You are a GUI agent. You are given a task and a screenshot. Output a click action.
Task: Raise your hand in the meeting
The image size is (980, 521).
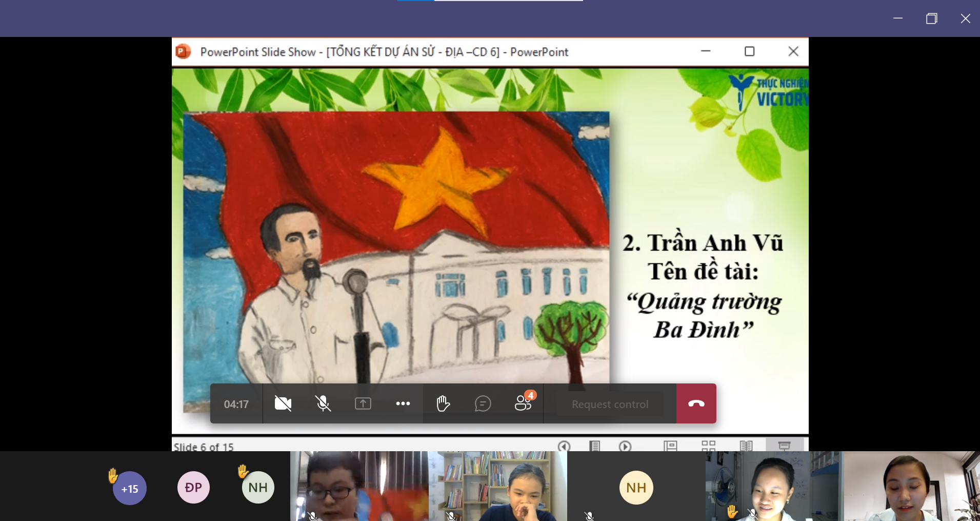[443, 404]
